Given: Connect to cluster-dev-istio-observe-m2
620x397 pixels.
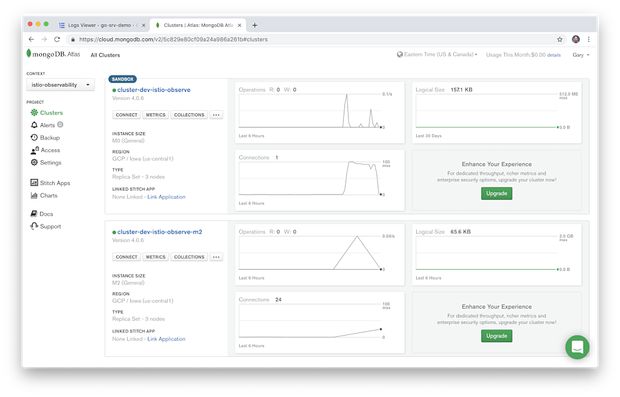Looking at the screenshot, I should click(x=127, y=257).
